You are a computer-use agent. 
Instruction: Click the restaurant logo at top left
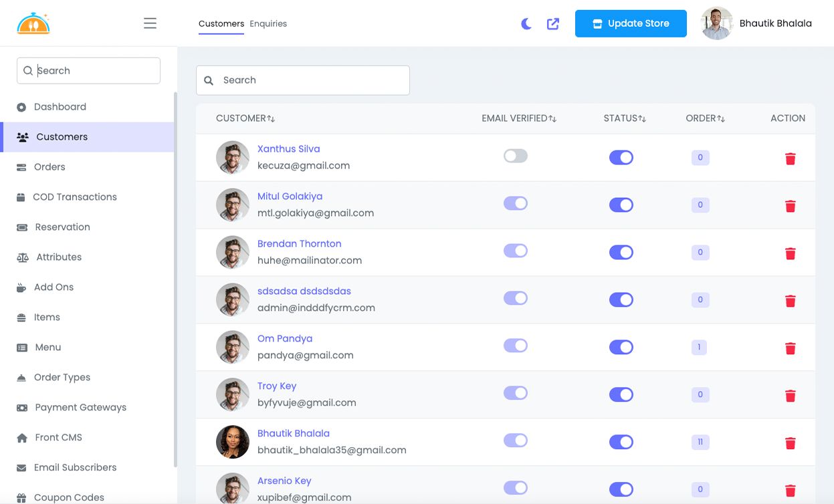tap(33, 23)
